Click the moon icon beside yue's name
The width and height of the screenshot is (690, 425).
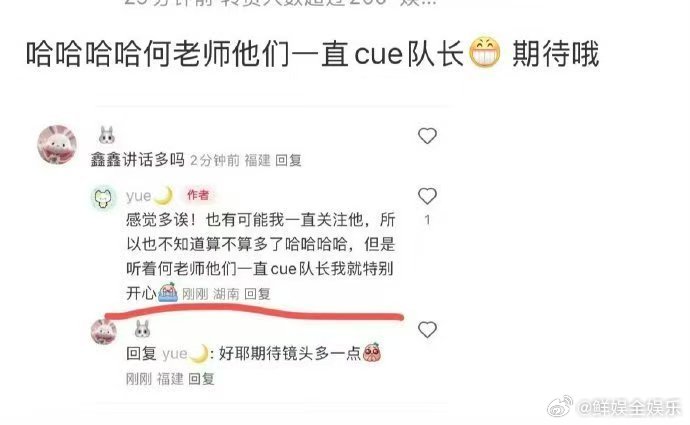[164, 195]
